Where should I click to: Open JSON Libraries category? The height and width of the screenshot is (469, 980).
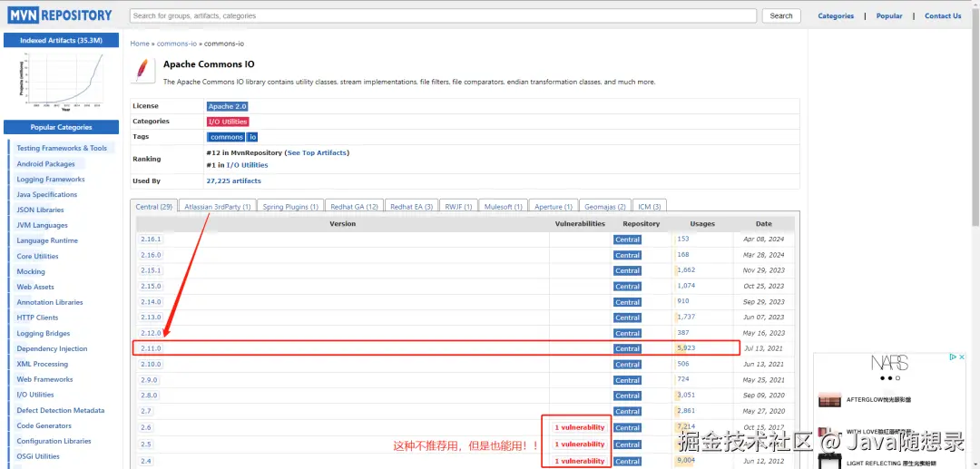tap(40, 210)
